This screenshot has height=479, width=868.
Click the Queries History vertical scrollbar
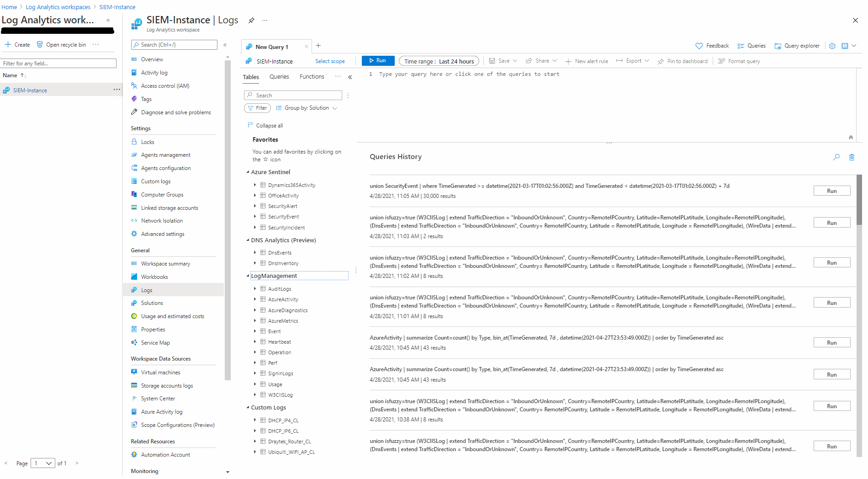point(859,200)
